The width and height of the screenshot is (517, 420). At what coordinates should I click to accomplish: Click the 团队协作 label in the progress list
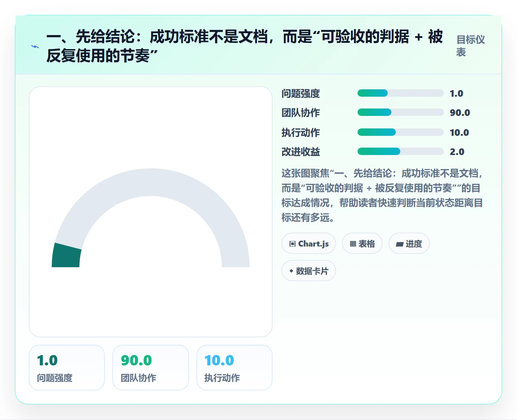(x=301, y=113)
